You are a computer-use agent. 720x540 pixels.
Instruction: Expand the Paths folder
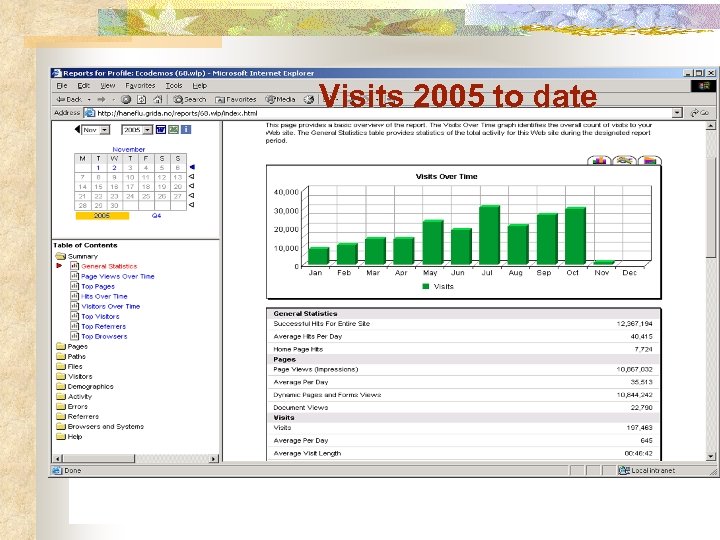pos(61,357)
